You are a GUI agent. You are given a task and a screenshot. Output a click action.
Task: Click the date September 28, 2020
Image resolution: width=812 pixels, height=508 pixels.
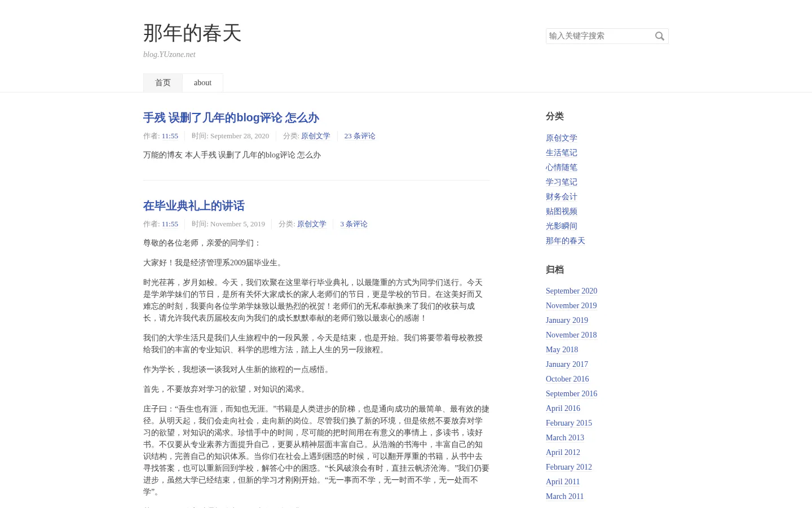coord(240,136)
